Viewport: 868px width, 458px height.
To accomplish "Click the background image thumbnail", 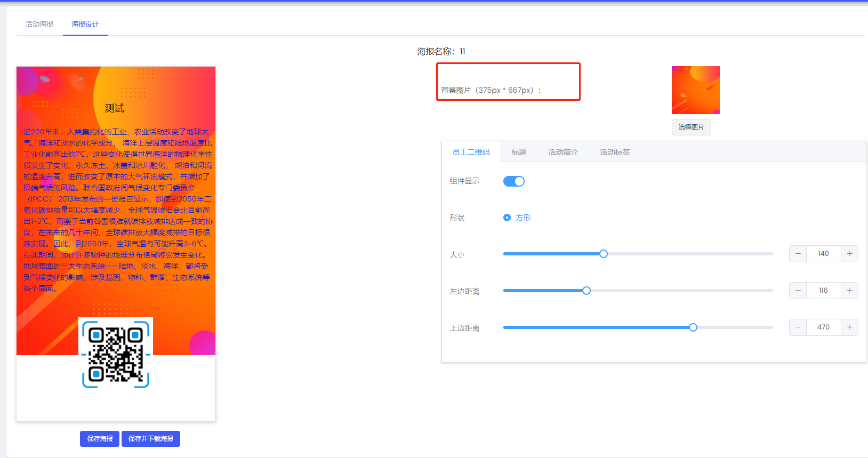I will [695, 90].
